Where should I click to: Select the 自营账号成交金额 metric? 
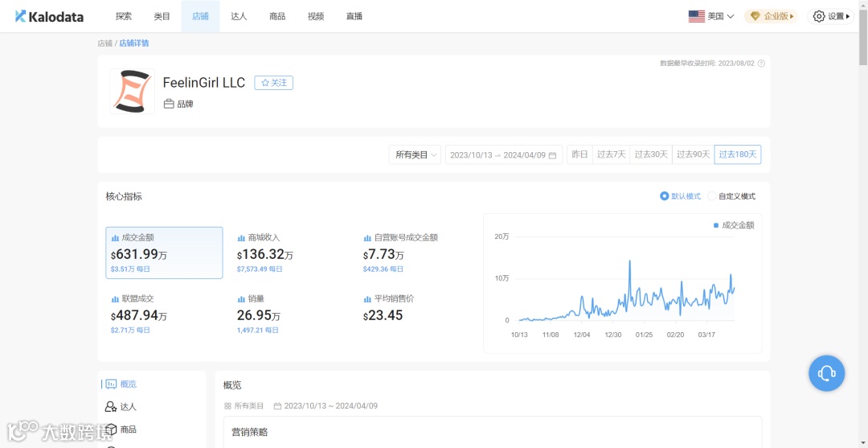(417, 253)
